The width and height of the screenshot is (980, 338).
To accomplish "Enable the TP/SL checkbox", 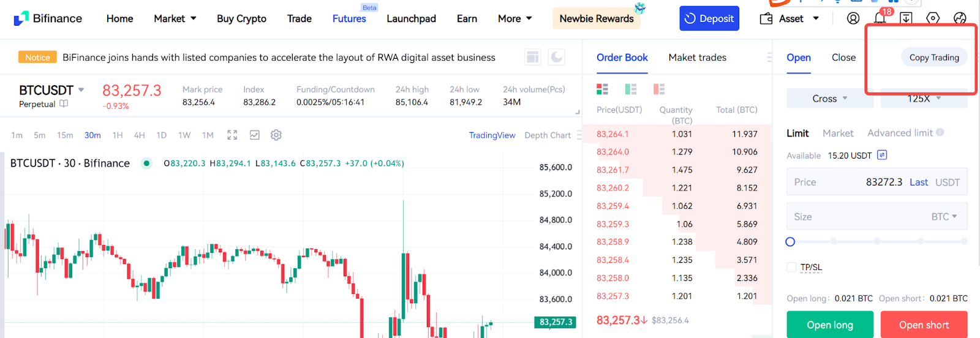I will click(x=791, y=267).
